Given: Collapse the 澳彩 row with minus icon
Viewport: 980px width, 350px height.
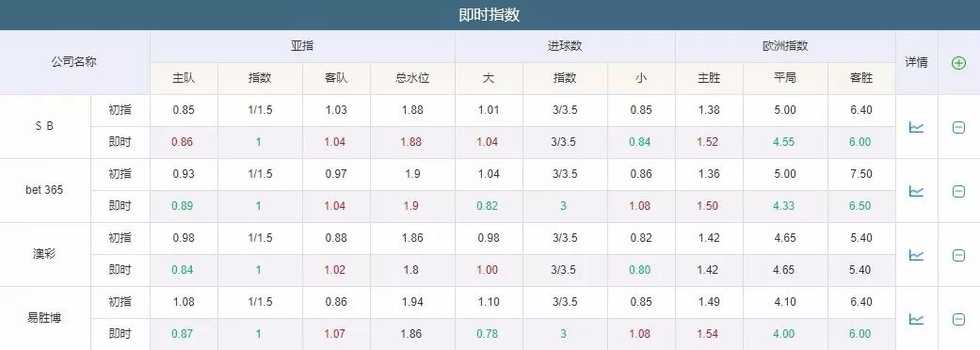Looking at the screenshot, I should tap(958, 255).
